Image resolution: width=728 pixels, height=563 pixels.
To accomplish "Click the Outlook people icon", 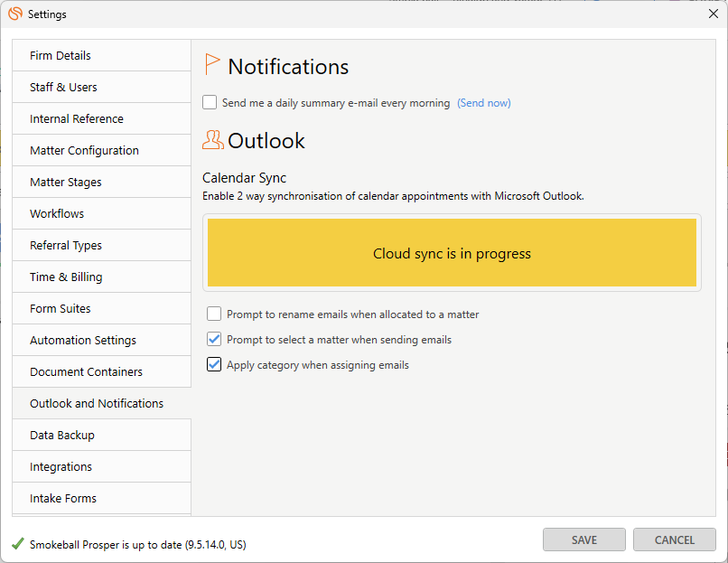I will 212,140.
